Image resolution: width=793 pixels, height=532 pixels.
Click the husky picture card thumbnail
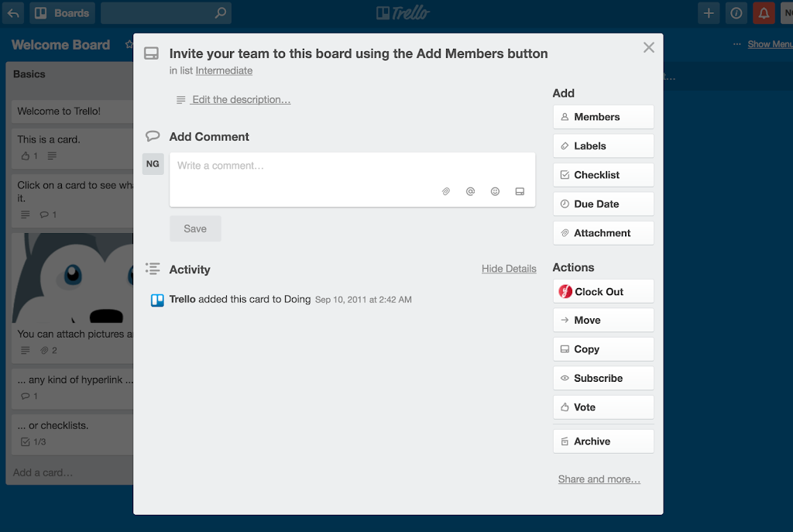coord(72,278)
